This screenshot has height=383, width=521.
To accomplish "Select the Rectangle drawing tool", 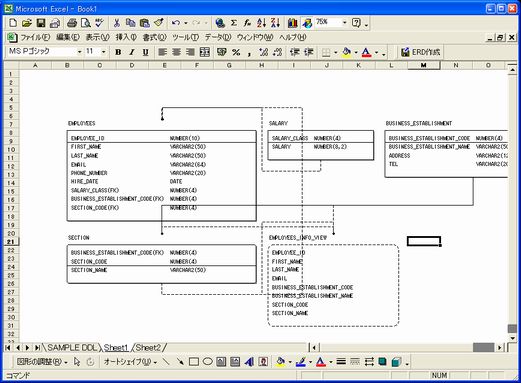I will click(x=194, y=362).
